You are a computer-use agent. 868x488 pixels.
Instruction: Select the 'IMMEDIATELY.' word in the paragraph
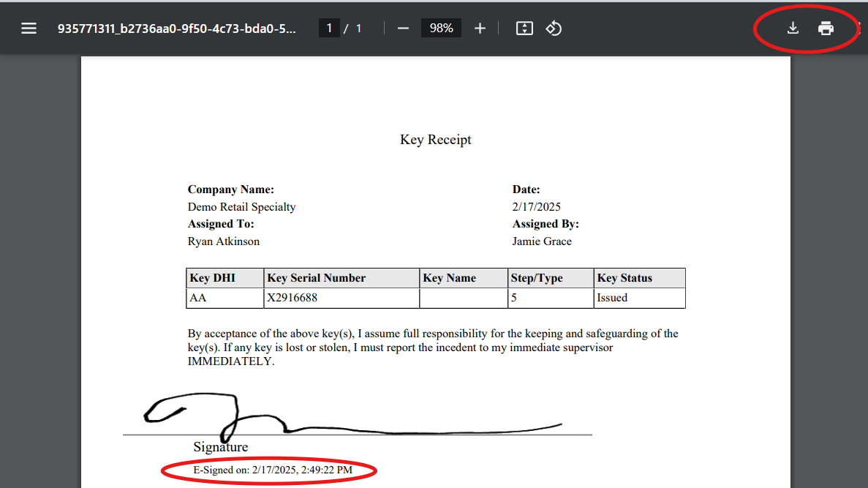(x=231, y=361)
